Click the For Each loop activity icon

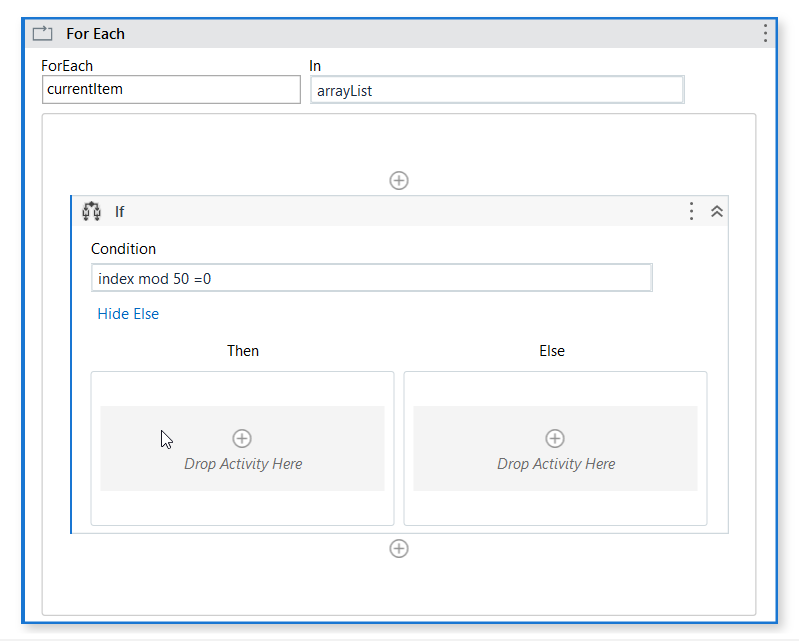[x=42, y=34]
